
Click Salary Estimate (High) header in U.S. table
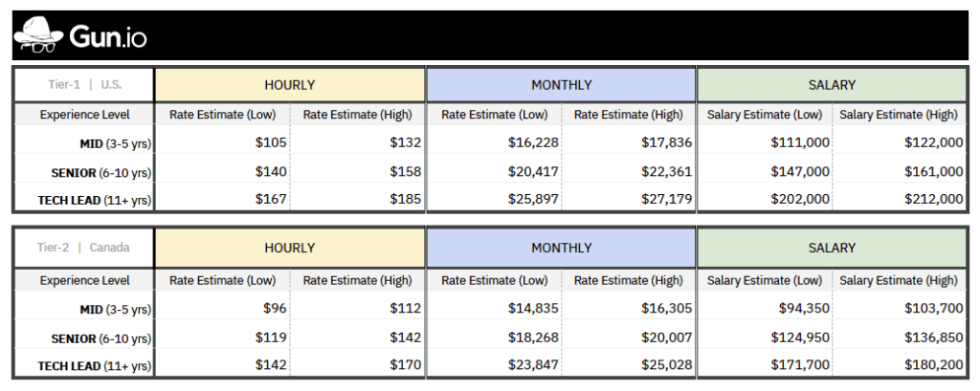(899, 115)
